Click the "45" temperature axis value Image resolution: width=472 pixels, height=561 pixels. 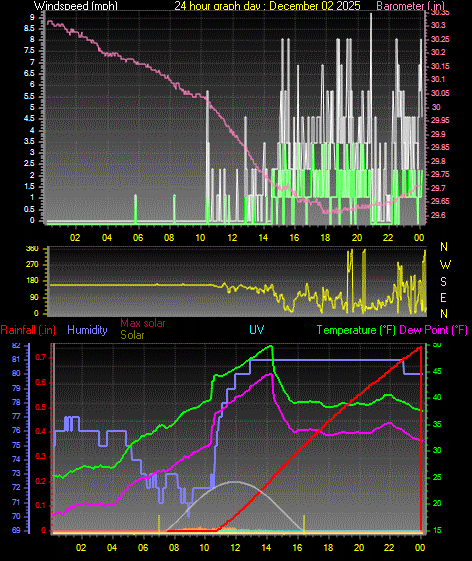pyautogui.click(x=437, y=371)
